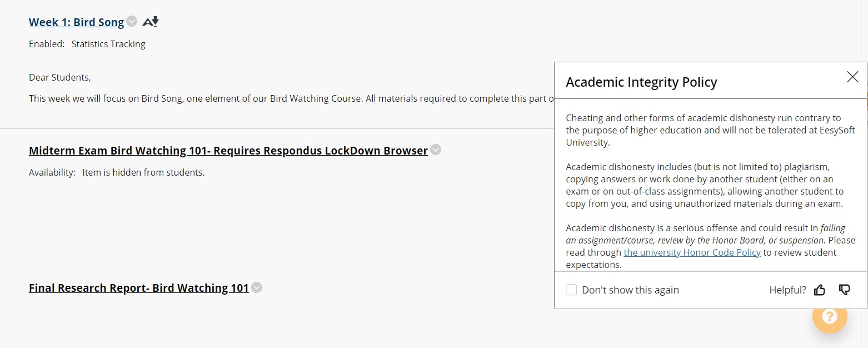Rate the Academic Integrity tip with thumbs up
Screen dimensions: 868x348
click(820, 290)
